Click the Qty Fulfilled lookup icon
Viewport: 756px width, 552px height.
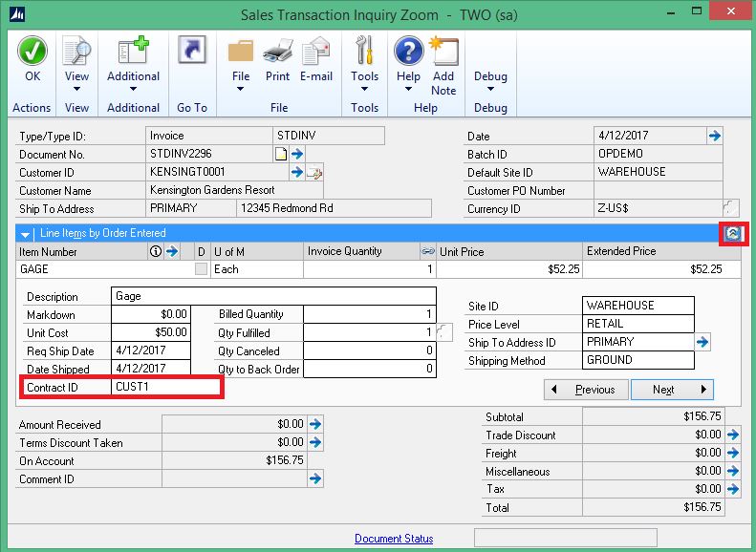tap(444, 332)
